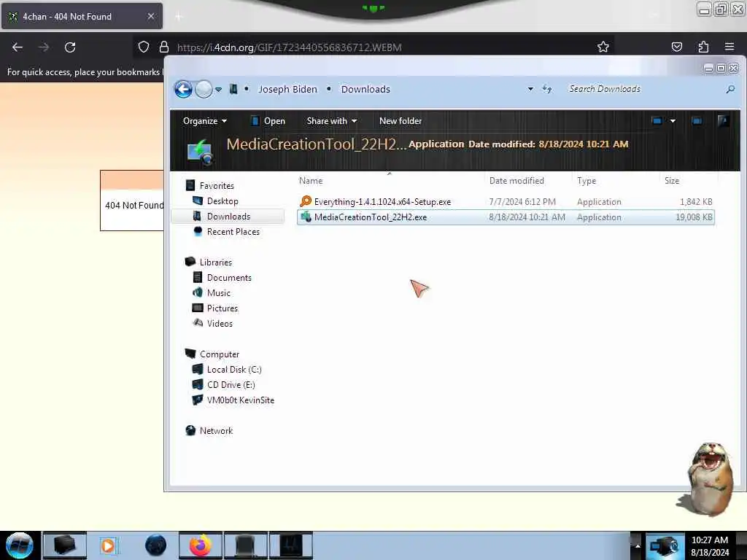Open the recent locations dropdown arrow
The height and width of the screenshot is (560, 747).
click(219, 90)
